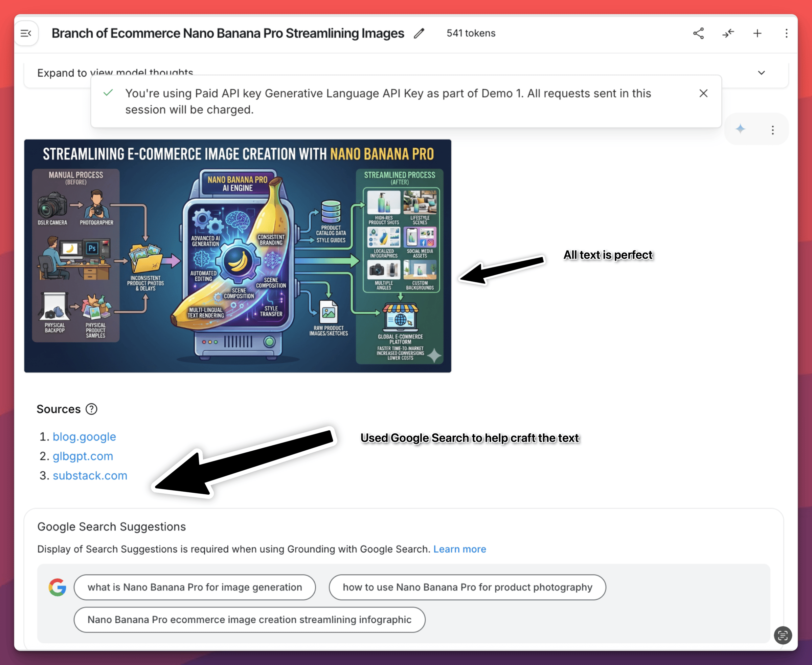The height and width of the screenshot is (665, 812).
Task: Edit the prompt title with pencil icon
Action: [419, 33]
